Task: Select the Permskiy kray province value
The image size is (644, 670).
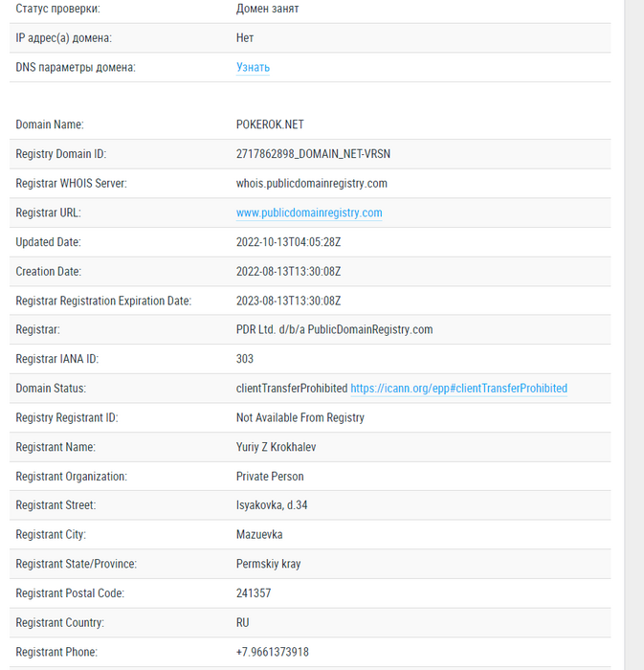Action: click(268, 565)
